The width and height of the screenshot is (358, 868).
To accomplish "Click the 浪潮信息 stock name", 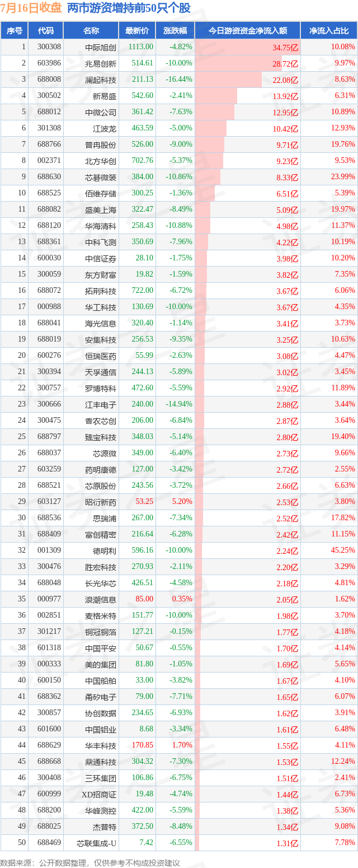I will pos(101,599).
